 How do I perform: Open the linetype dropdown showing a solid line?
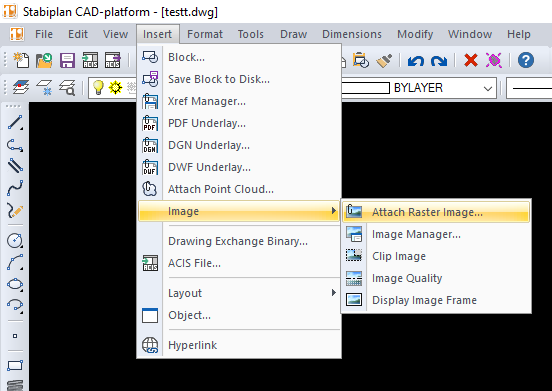coord(529,88)
